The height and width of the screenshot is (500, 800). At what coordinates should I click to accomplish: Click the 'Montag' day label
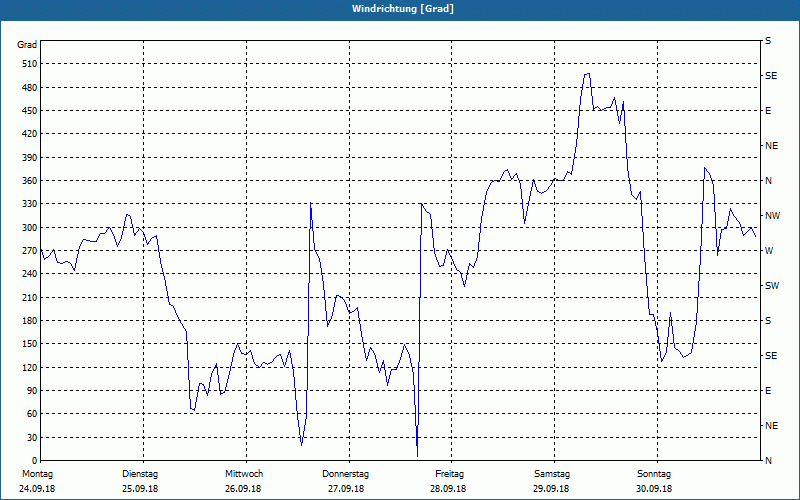pos(37,474)
